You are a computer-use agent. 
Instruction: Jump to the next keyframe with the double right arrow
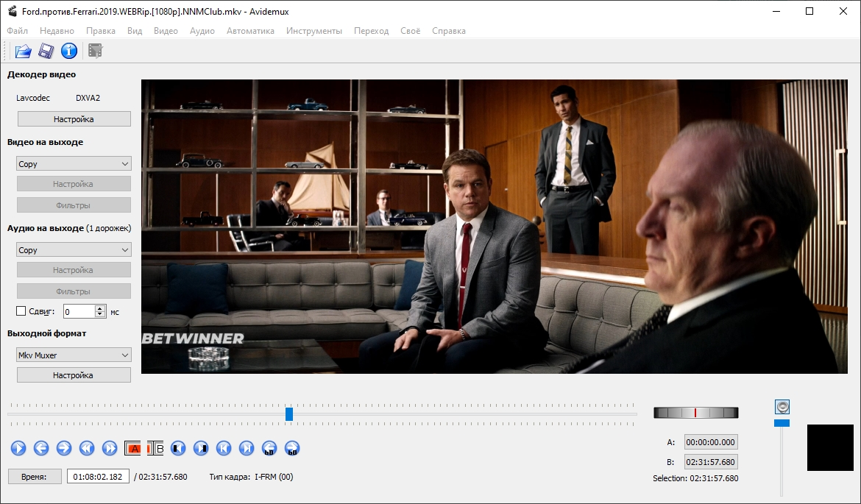[x=109, y=449]
